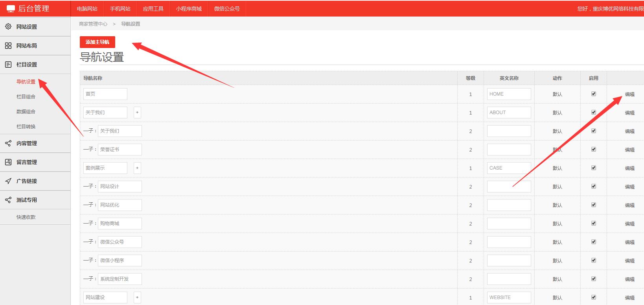Switch to the 小程序商城 top tab
Image resolution: width=644 pixels, height=305 pixels.
(x=189, y=9)
